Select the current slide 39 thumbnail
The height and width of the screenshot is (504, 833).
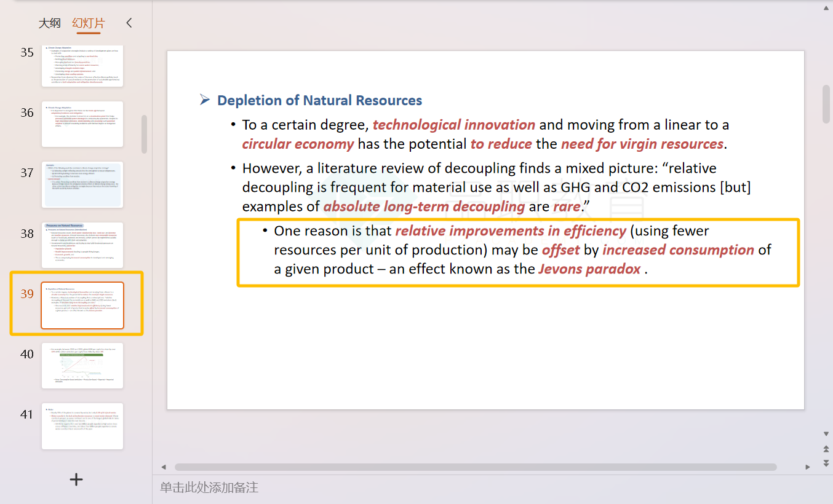coord(82,305)
